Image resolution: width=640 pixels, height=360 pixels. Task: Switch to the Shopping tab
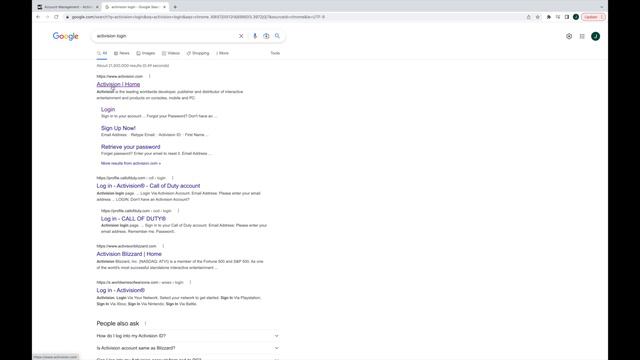point(198,53)
